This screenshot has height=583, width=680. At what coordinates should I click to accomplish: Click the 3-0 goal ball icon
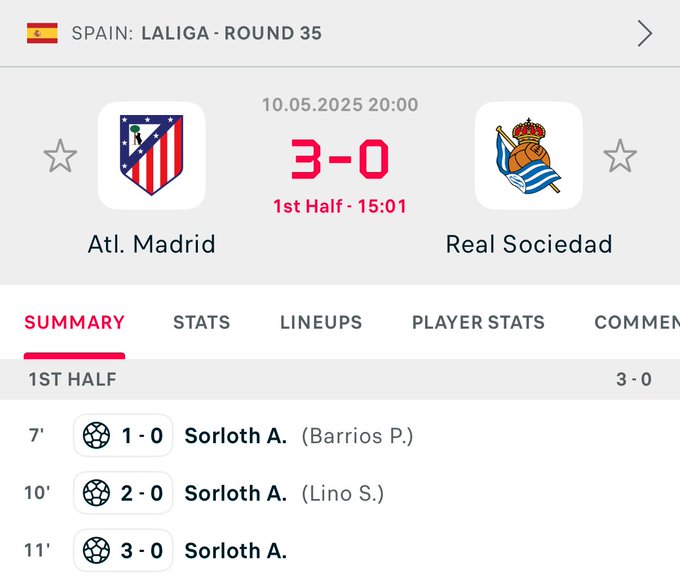pyautogui.click(x=96, y=550)
